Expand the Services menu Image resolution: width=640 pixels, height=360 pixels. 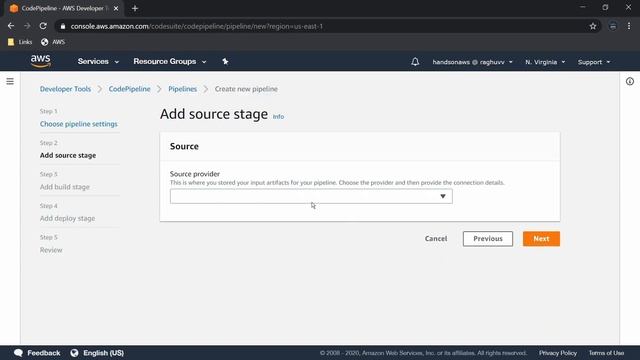pyautogui.click(x=98, y=61)
